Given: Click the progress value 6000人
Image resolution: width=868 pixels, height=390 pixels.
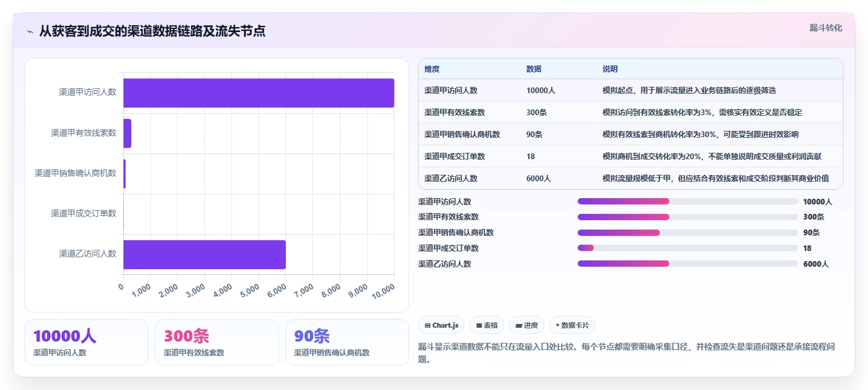Looking at the screenshot, I should click(x=816, y=264).
